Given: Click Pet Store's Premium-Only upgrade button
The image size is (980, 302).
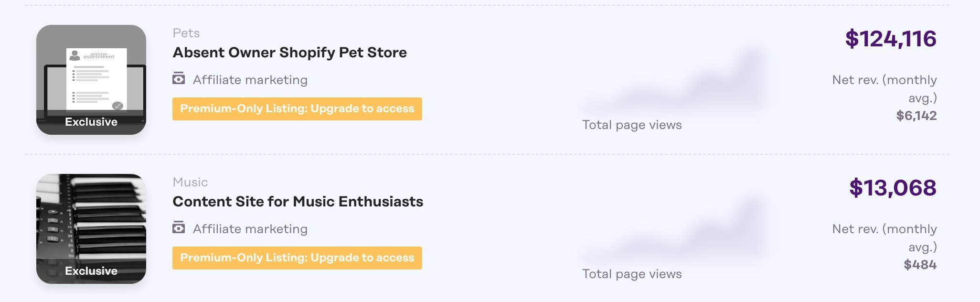Looking at the screenshot, I should tap(297, 109).
